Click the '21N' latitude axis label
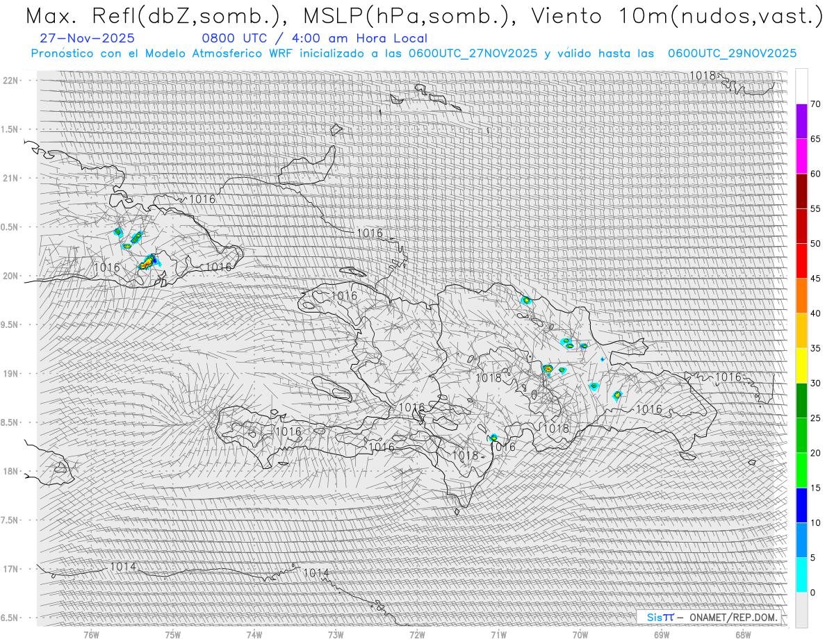Screen dimensions: 834x644 pyautogui.click(x=10, y=179)
